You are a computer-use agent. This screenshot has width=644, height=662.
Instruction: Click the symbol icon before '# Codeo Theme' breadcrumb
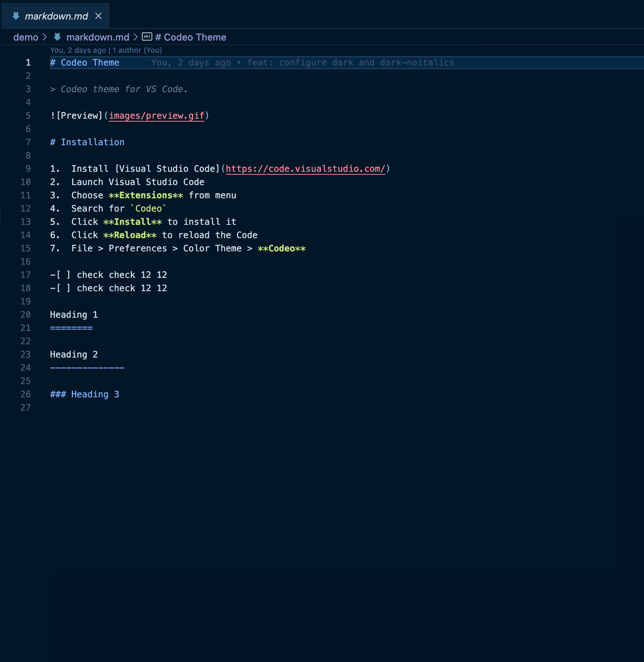pyautogui.click(x=147, y=36)
